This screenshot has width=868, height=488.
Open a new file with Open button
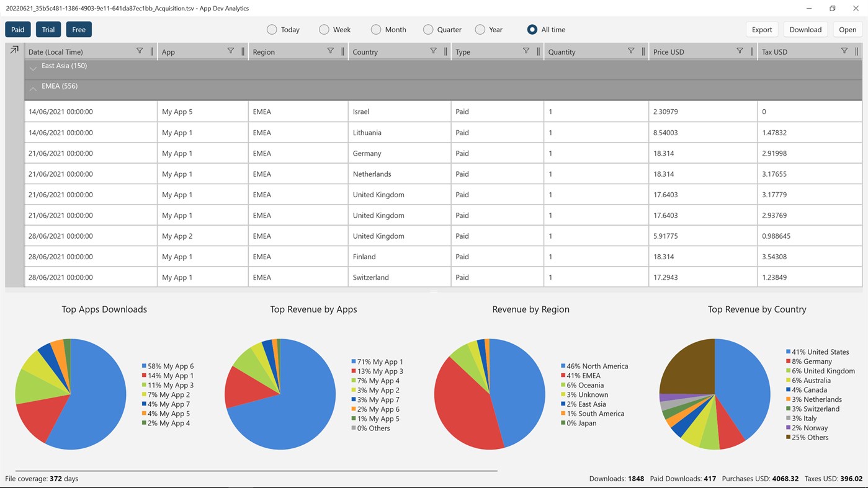pos(848,29)
